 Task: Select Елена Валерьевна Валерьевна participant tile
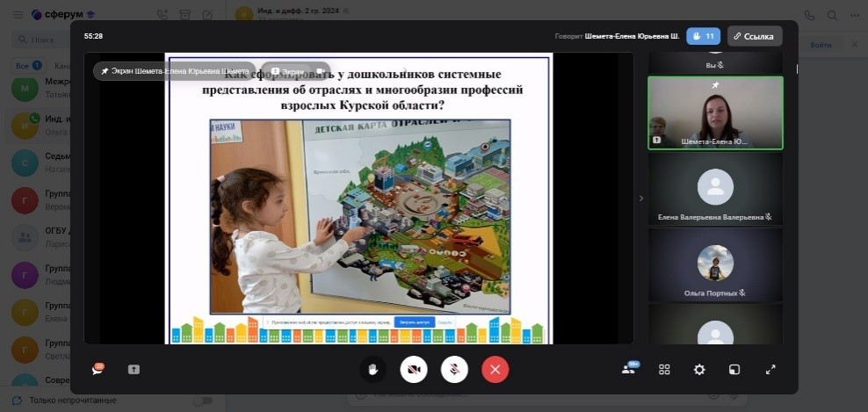click(x=715, y=190)
